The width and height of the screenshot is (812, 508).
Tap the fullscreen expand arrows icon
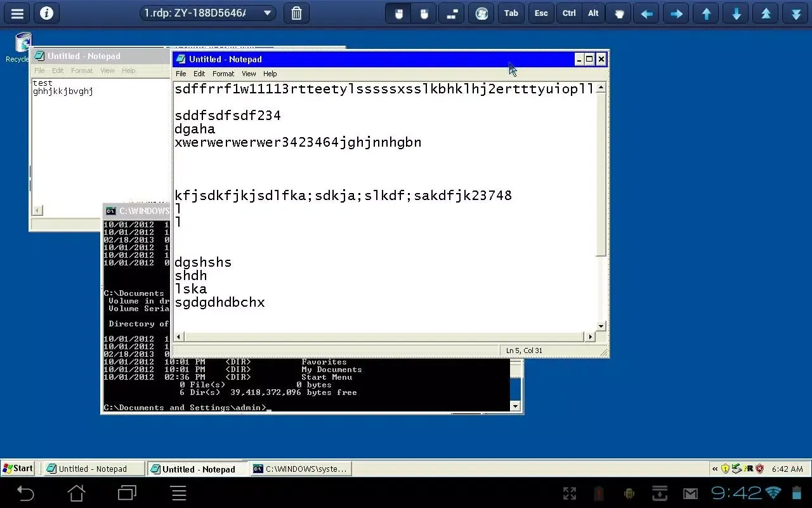point(570,493)
